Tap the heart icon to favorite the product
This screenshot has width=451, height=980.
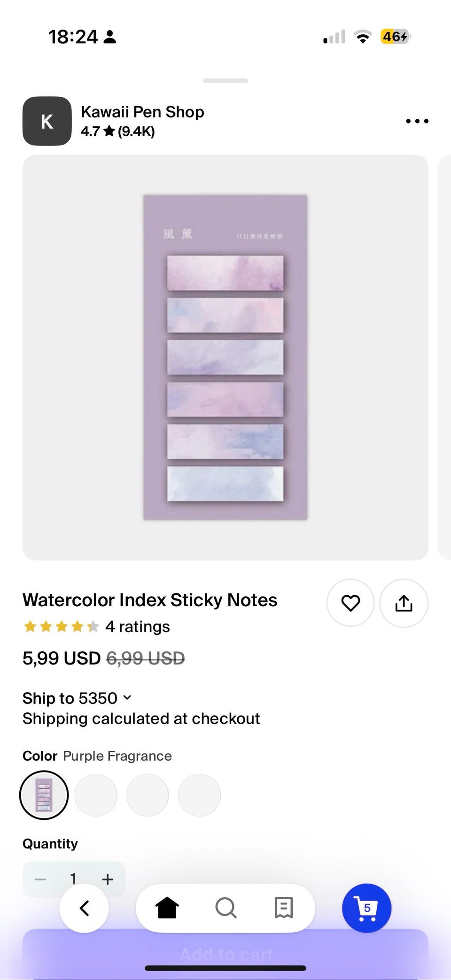[350, 603]
